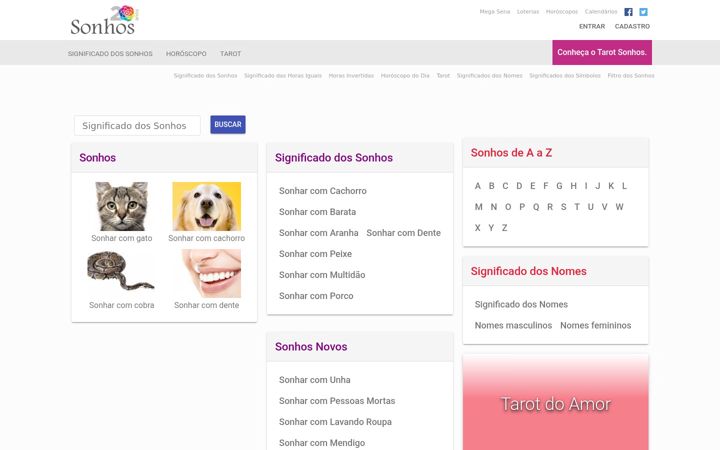This screenshot has height=450, width=720.
Task: Select letter X in Sonhos de A a Z
Action: [478, 228]
